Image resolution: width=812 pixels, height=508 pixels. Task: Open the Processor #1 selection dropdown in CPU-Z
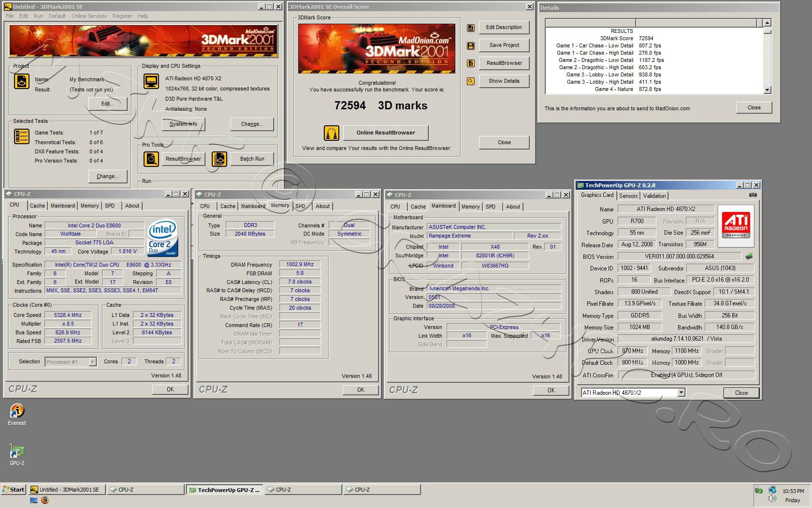(92, 362)
